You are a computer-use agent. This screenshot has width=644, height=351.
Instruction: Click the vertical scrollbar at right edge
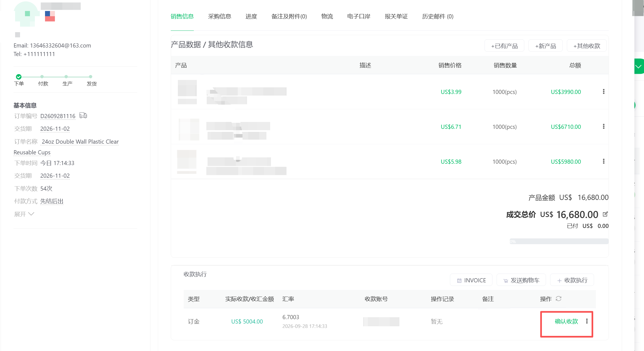638,8
